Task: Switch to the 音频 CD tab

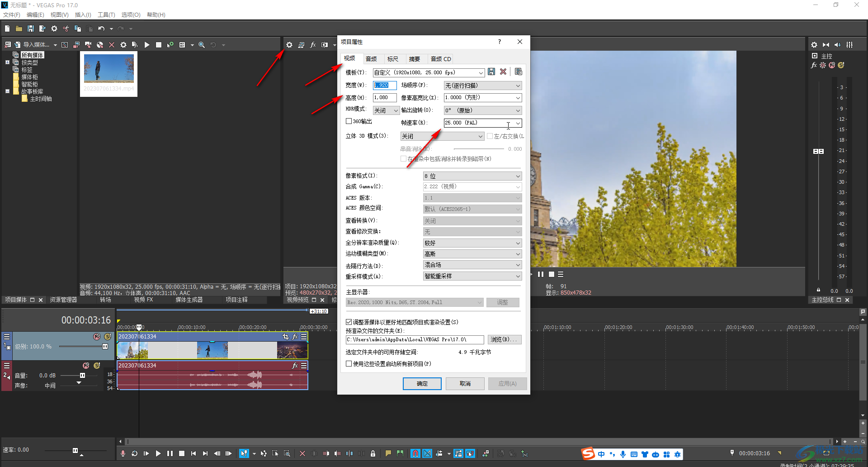Action: point(441,59)
